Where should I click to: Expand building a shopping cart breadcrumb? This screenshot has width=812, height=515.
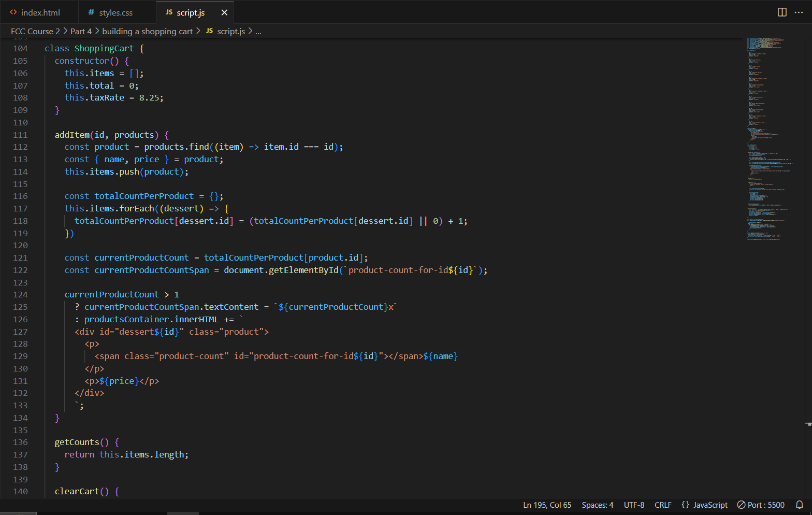click(x=147, y=31)
